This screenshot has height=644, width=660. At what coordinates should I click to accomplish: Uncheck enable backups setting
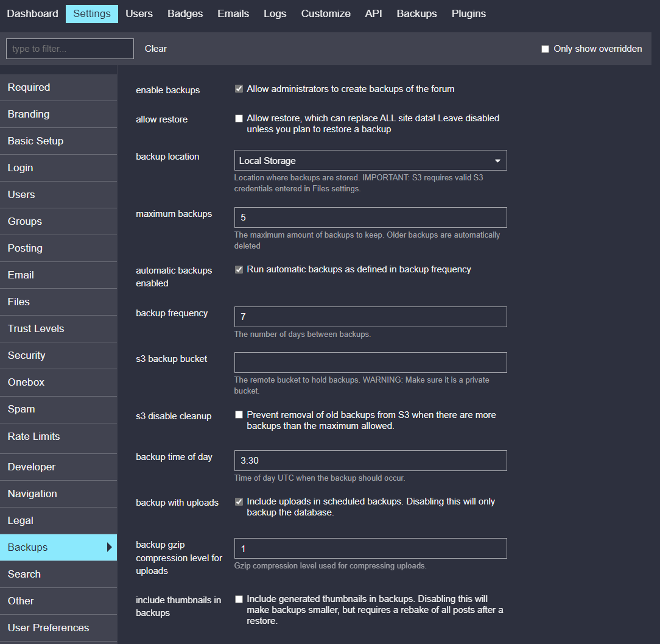click(239, 88)
